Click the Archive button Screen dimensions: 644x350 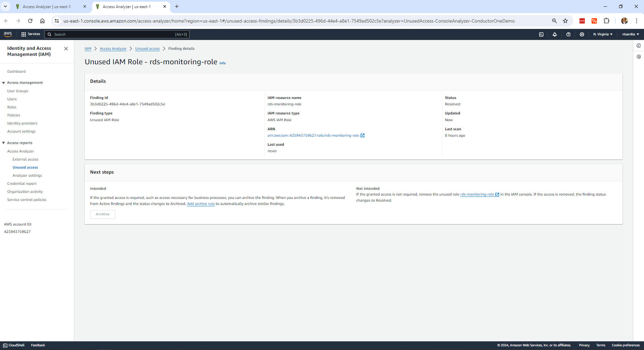click(103, 214)
